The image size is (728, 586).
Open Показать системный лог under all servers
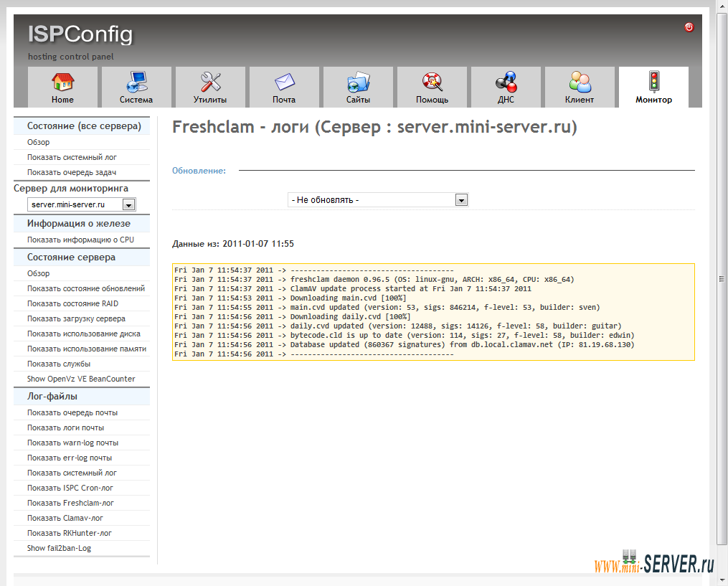pyautogui.click(x=72, y=157)
